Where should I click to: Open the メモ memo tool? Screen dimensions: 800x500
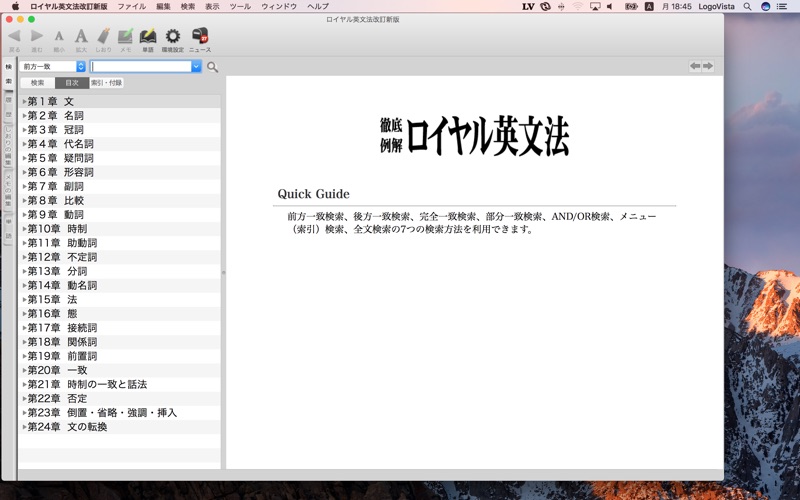[126, 36]
